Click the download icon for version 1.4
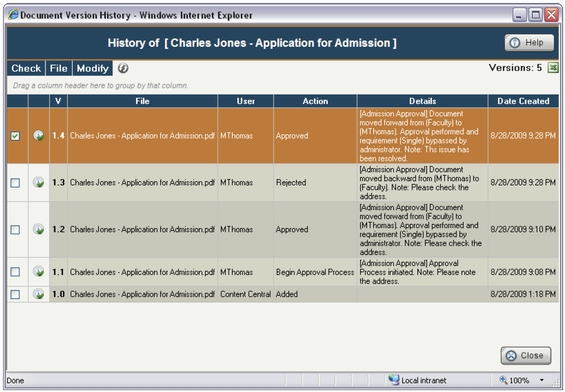The image size is (565, 392). (39, 135)
